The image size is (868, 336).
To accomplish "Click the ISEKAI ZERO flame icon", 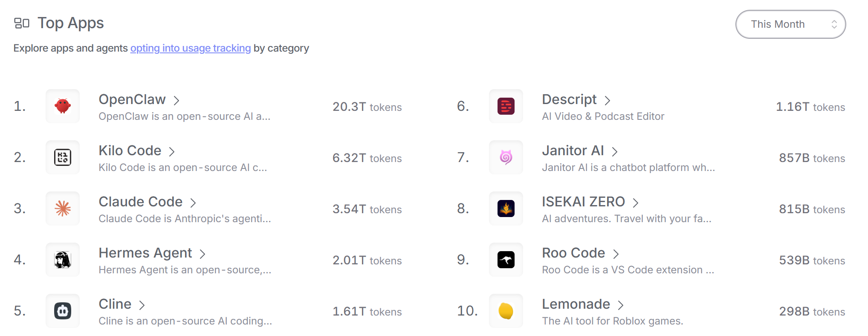I will point(506,209).
